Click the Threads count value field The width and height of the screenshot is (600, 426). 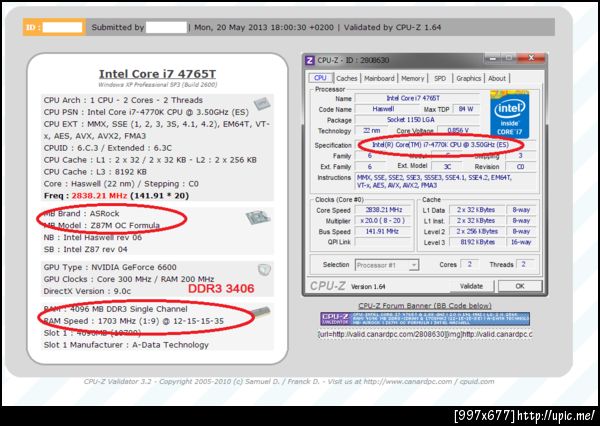(524, 264)
